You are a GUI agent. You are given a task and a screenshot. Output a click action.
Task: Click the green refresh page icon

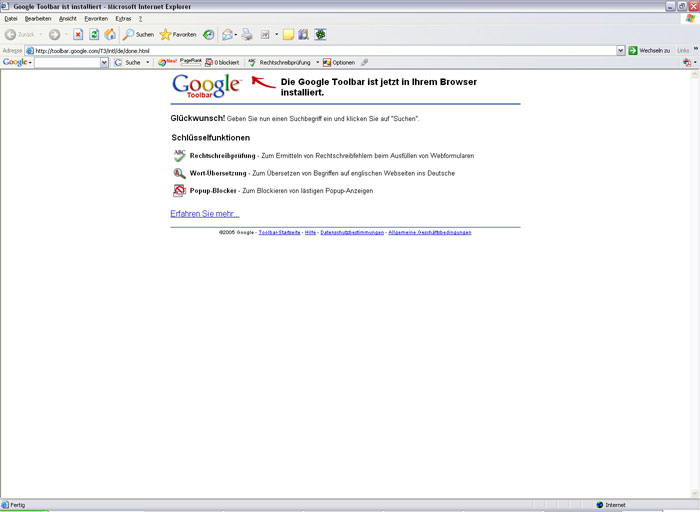click(94, 34)
